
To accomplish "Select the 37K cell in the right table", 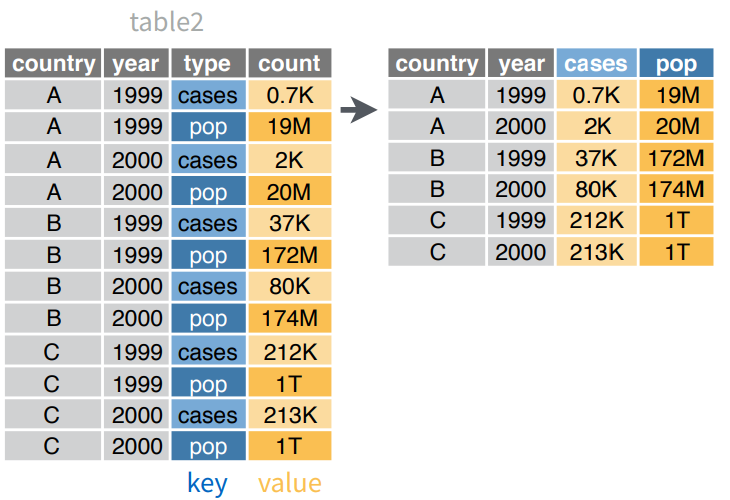I will coord(596,158).
